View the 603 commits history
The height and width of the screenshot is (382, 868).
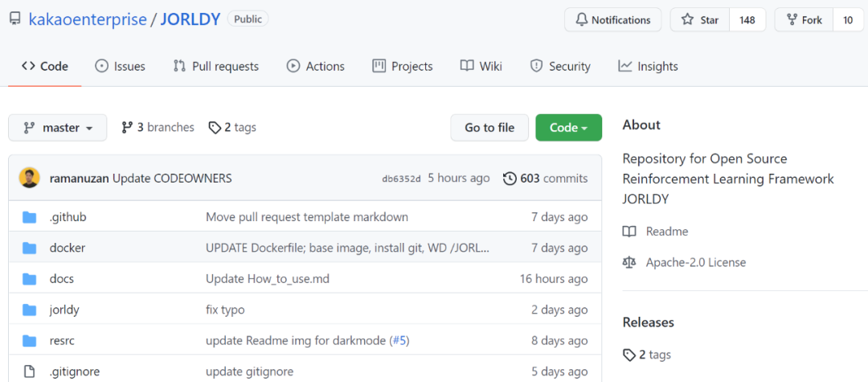pos(546,179)
